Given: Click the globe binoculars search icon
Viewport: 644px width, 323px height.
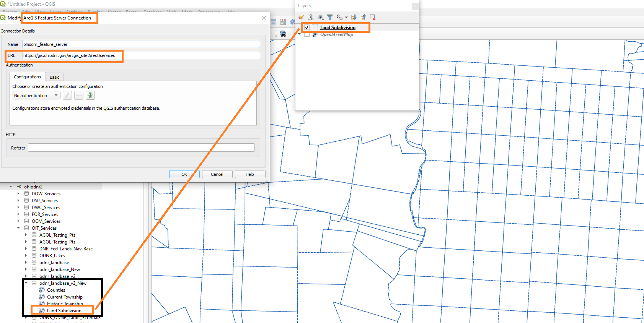Looking at the screenshot, I should coord(283,34).
